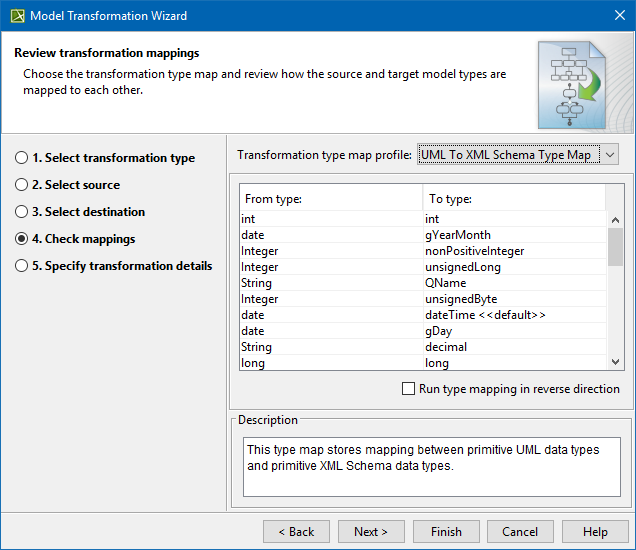Click the Finish button
Image resolution: width=636 pixels, height=550 pixels.
point(446,532)
